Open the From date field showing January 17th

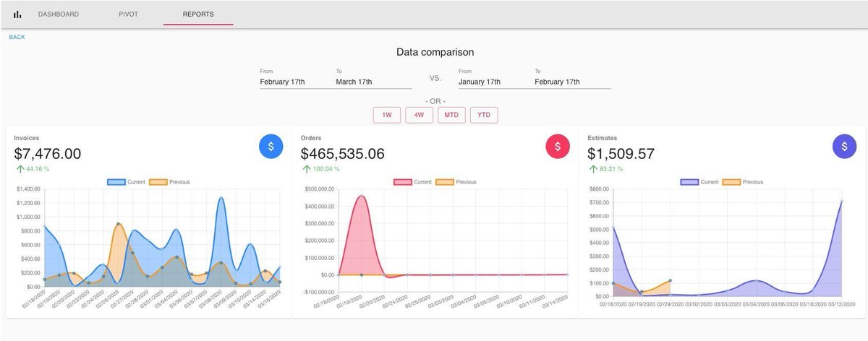click(495, 82)
